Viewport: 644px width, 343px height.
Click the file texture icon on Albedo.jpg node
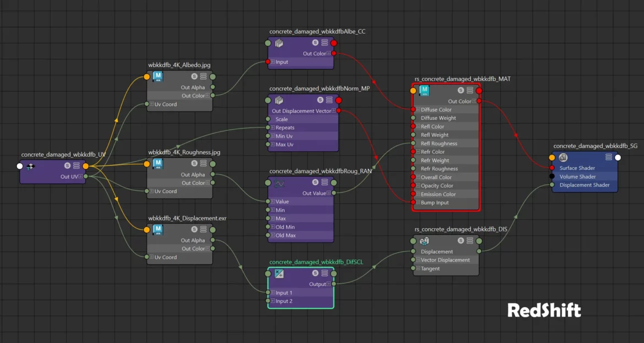(x=157, y=77)
